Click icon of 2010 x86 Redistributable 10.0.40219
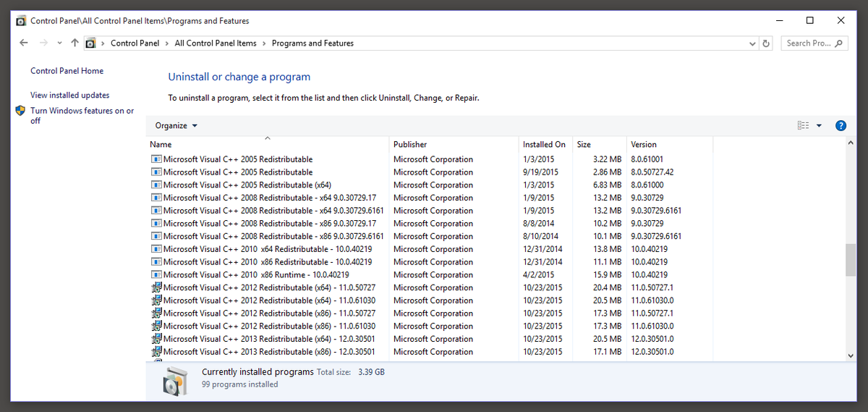This screenshot has height=412, width=868. pos(156,262)
